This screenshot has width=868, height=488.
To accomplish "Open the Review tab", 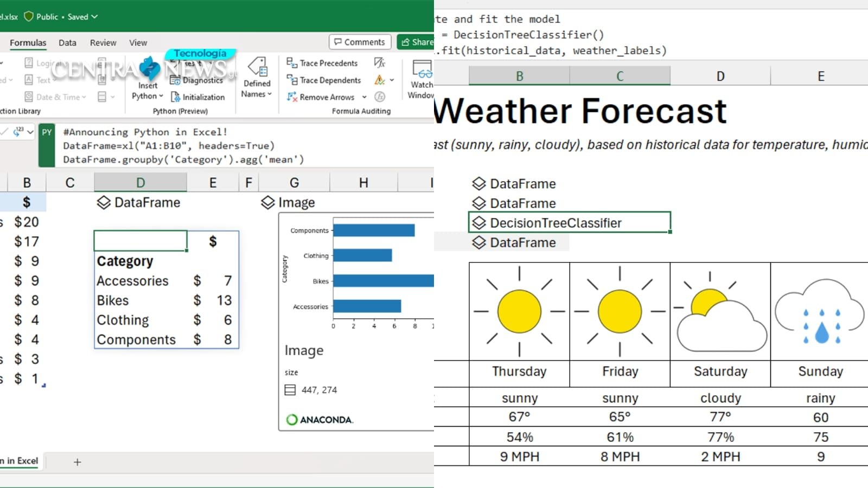I will click(x=103, y=42).
